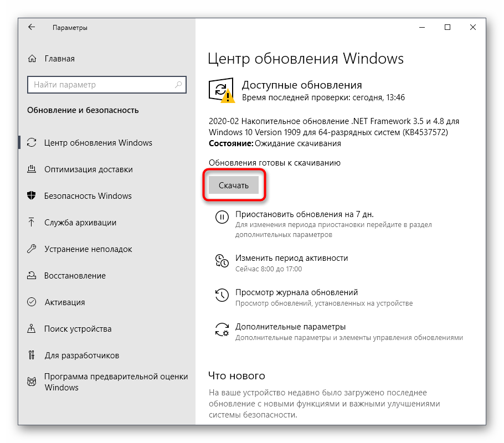Click the active hours clock icon
Image resolution: width=504 pixels, height=443 pixels.
click(222, 261)
